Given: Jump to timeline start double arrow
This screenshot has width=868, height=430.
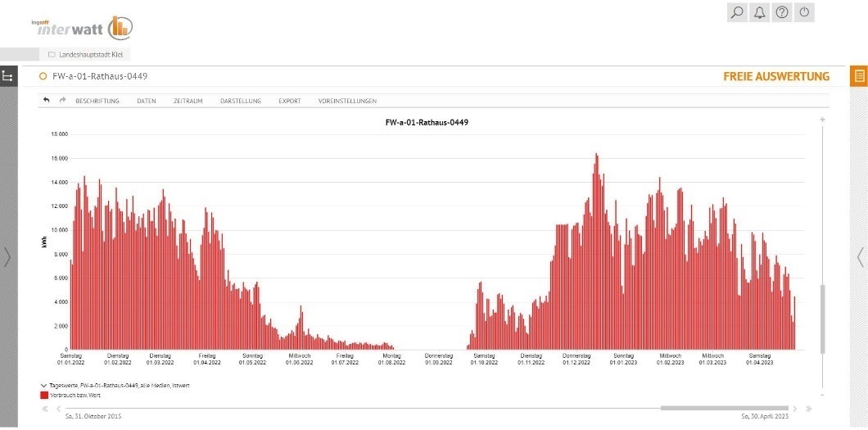Looking at the screenshot, I should coord(45,409).
